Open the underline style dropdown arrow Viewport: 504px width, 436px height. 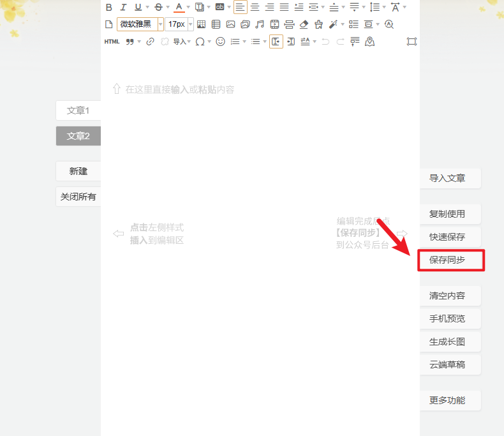[147, 7]
